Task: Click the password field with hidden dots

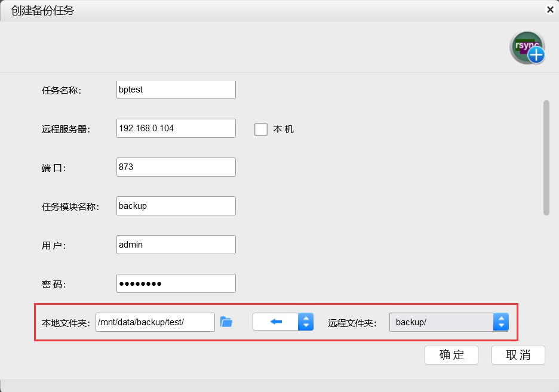Action: point(176,283)
